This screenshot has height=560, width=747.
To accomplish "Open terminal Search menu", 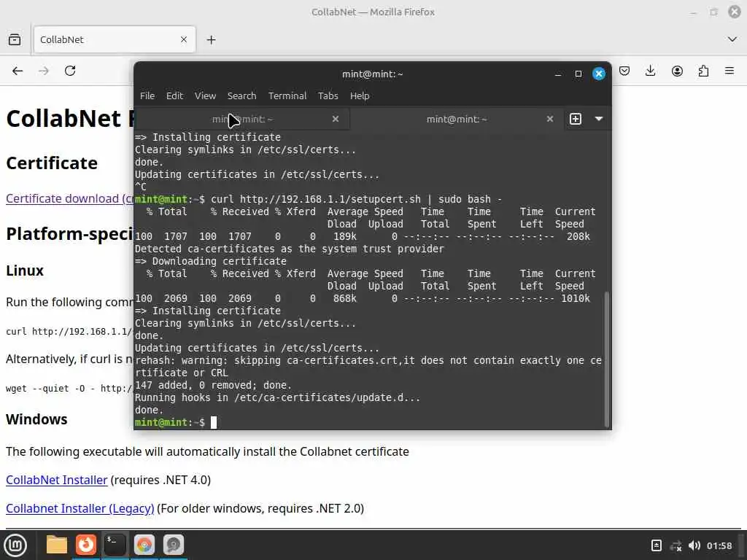I will point(241,96).
